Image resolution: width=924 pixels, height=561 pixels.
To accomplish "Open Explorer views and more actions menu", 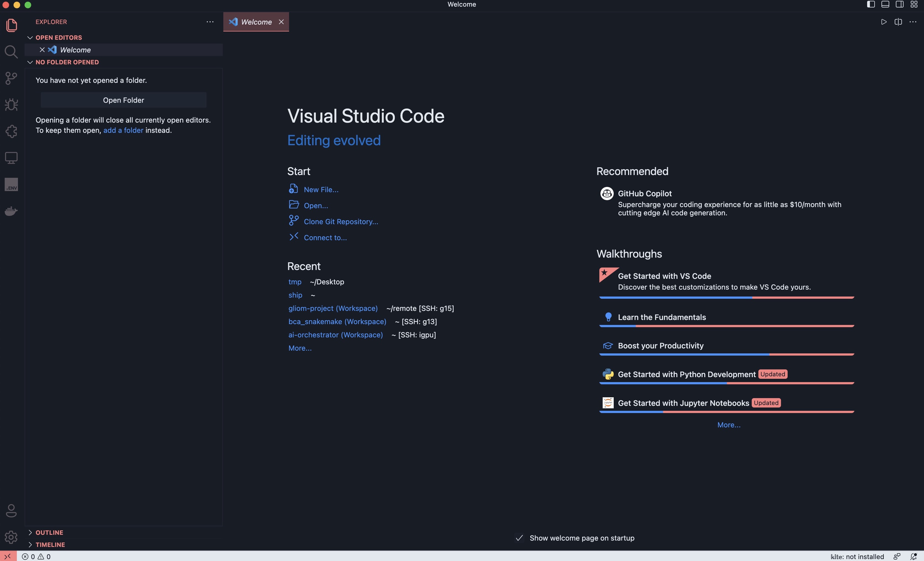I will [210, 22].
